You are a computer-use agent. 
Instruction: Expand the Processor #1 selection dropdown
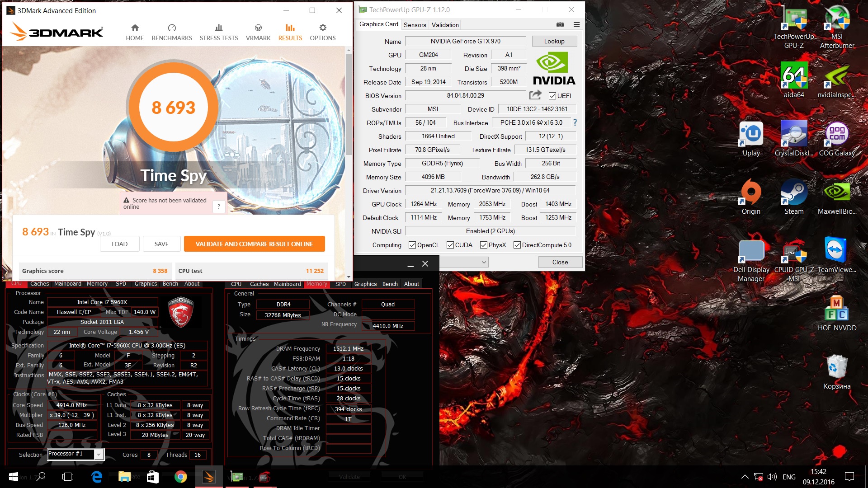99,454
